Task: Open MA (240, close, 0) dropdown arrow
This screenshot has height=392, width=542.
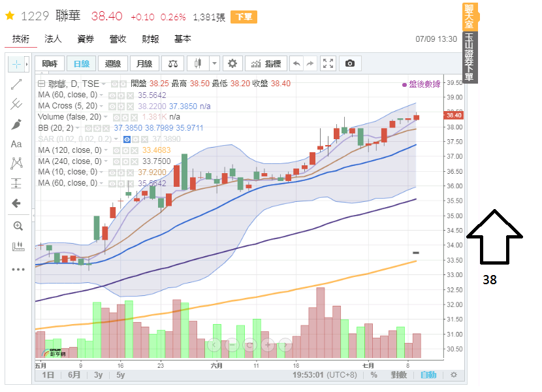Action: coord(105,161)
